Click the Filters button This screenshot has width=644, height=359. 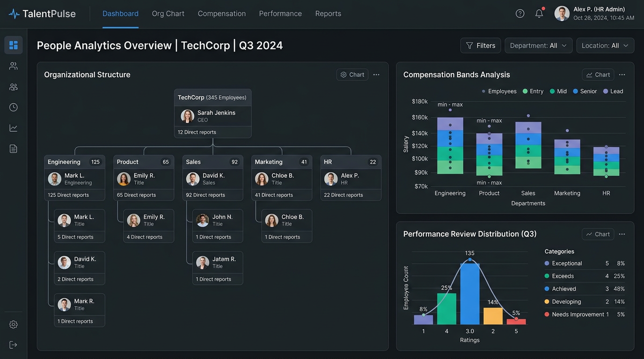click(x=481, y=46)
